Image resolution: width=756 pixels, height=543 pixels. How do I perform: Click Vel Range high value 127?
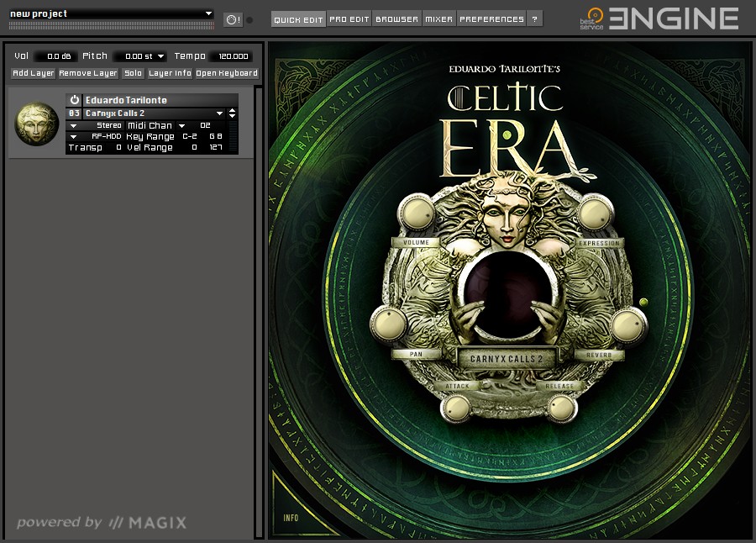[216, 148]
